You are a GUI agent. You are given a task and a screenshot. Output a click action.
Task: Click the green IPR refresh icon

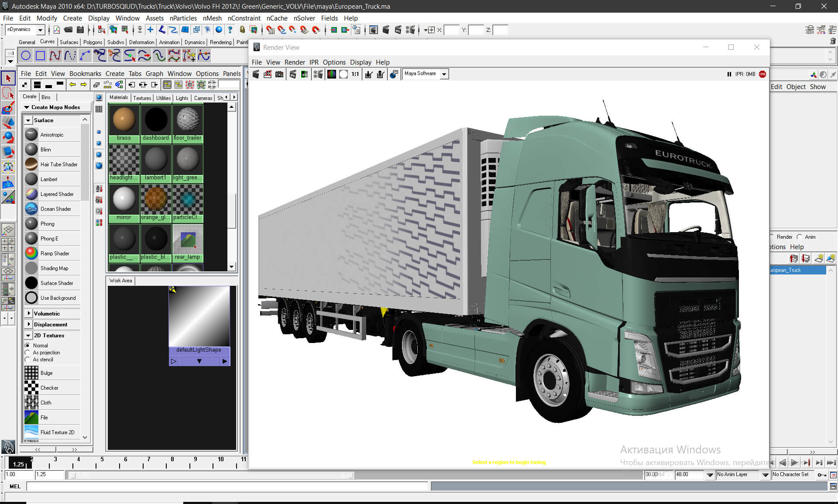(x=305, y=74)
